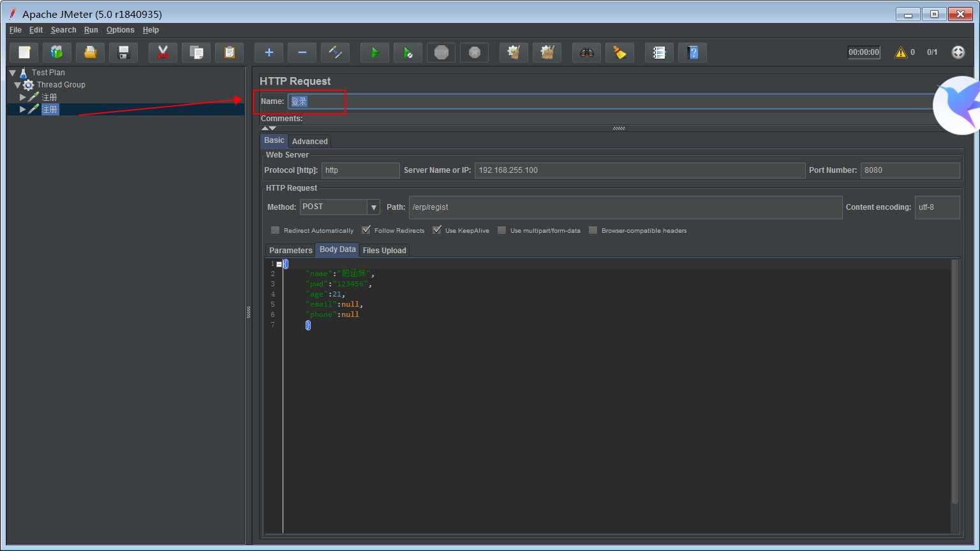Click the yellow warning triangle log icon
Screen dimensions: 980x551
pyautogui.click(x=901, y=52)
